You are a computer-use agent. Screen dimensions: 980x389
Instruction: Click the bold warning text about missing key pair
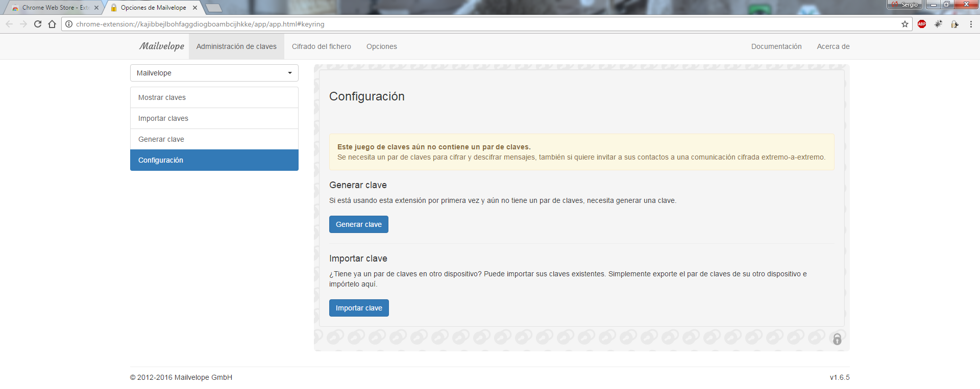coord(434,147)
